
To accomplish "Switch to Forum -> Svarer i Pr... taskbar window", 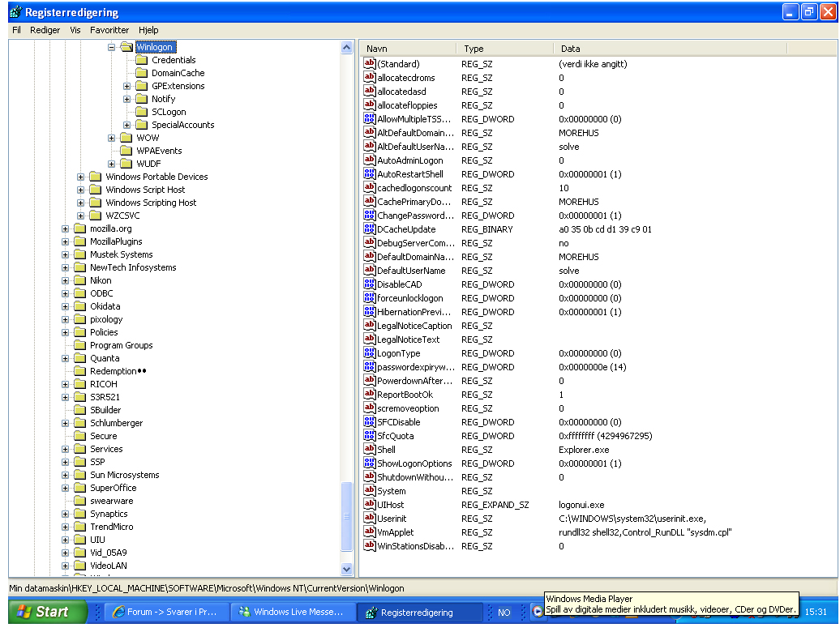I will (166, 612).
